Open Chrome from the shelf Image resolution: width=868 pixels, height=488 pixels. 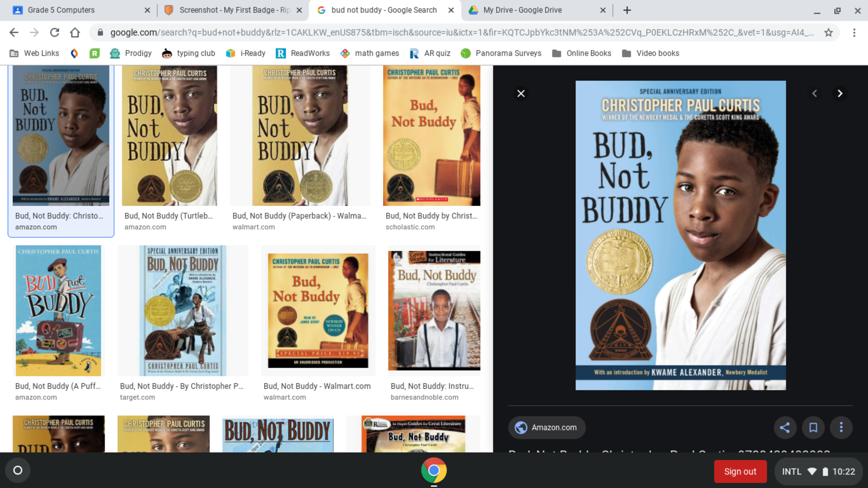(434, 470)
